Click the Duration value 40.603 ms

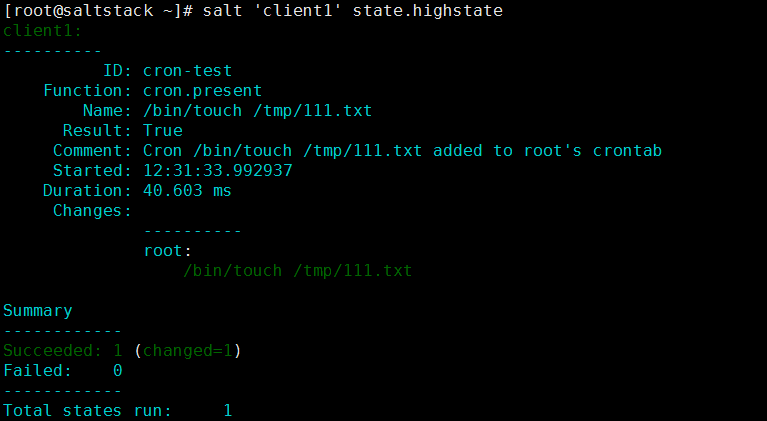click(x=187, y=191)
